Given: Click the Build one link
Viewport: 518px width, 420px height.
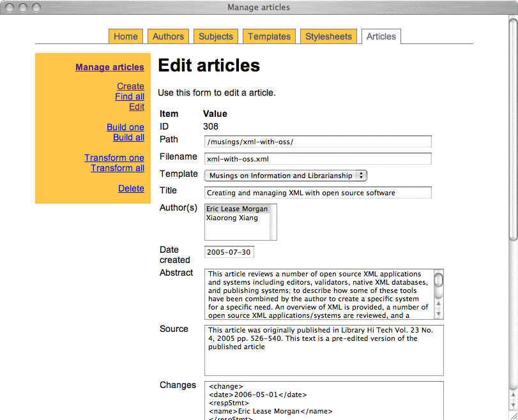Looking at the screenshot, I should coord(125,127).
